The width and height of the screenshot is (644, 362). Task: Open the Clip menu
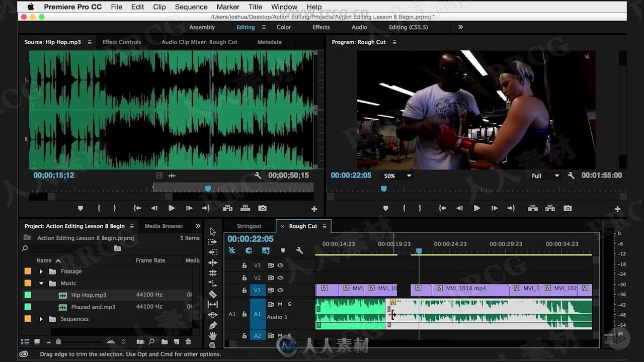[159, 7]
